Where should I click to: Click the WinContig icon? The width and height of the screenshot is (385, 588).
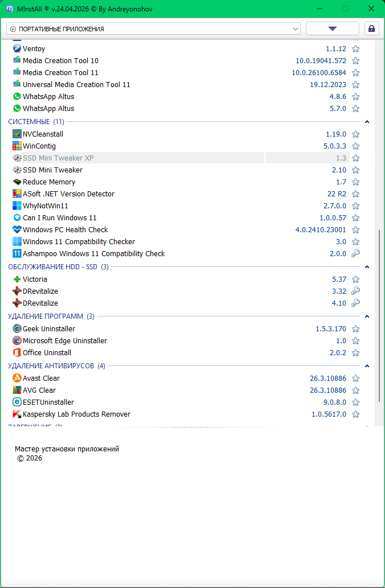(x=17, y=146)
